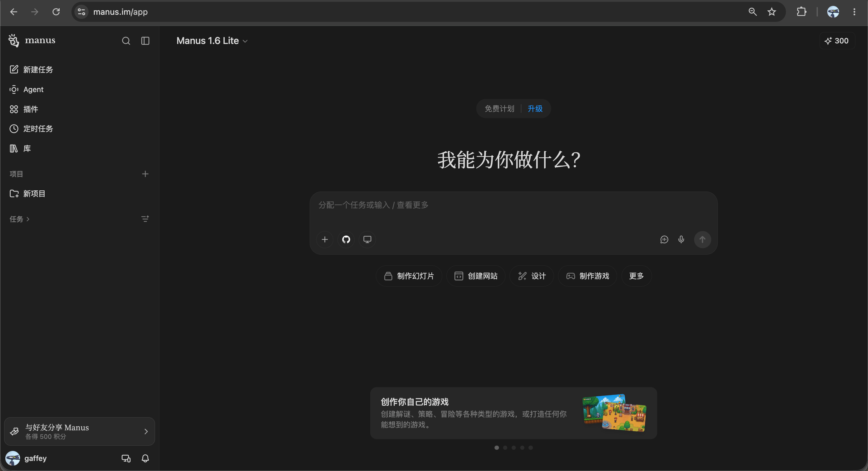Image resolution: width=868 pixels, height=471 pixels.
Task: Open 定时任务 scheduled tasks
Action: (79, 129)
